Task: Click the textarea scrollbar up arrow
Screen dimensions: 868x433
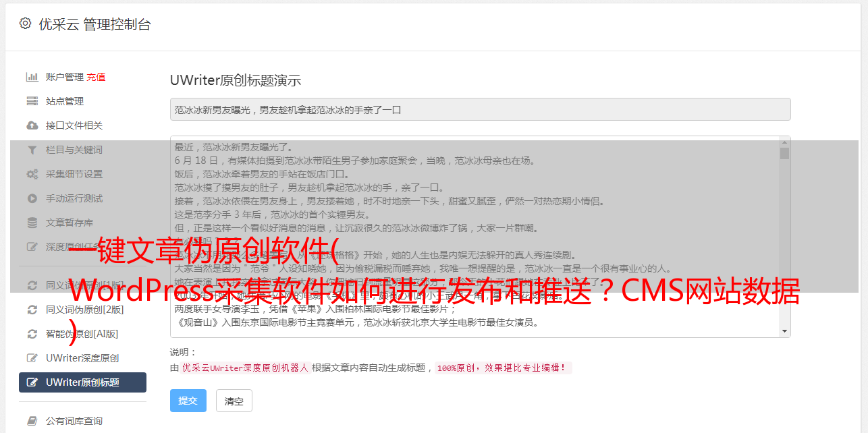Action: pyautogui.click(x=784, y=142)
